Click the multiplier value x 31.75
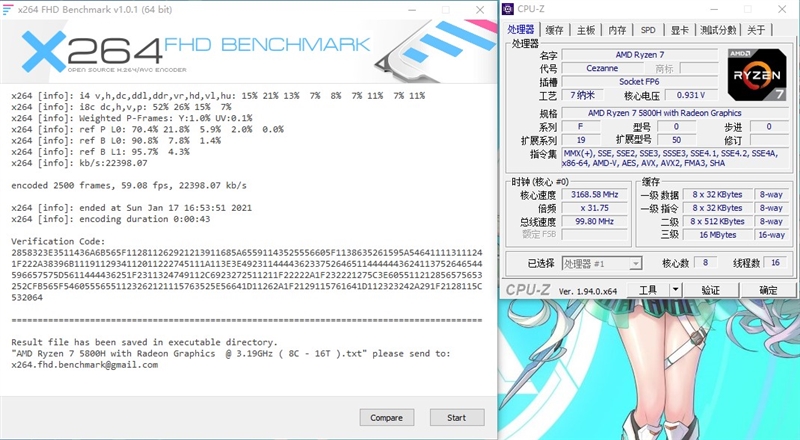This screenshot has width=800, height=440. pyautogui.click(x=595, y=208)
